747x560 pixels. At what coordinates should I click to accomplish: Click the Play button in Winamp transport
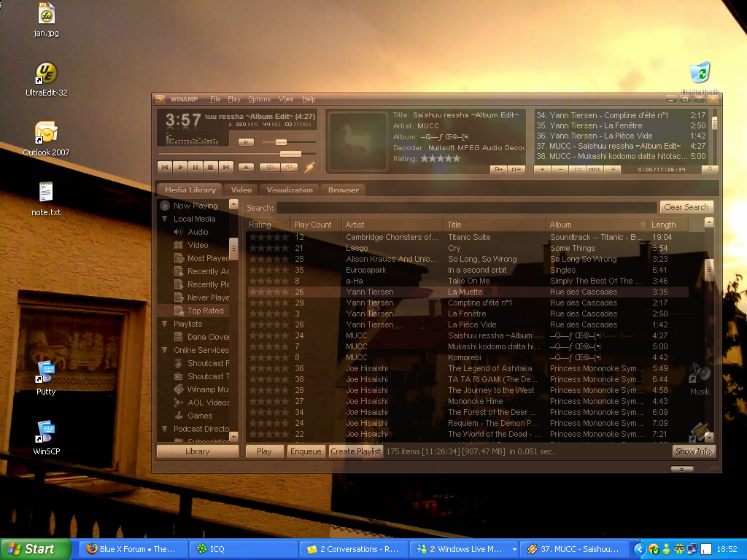tap(180, 167)
